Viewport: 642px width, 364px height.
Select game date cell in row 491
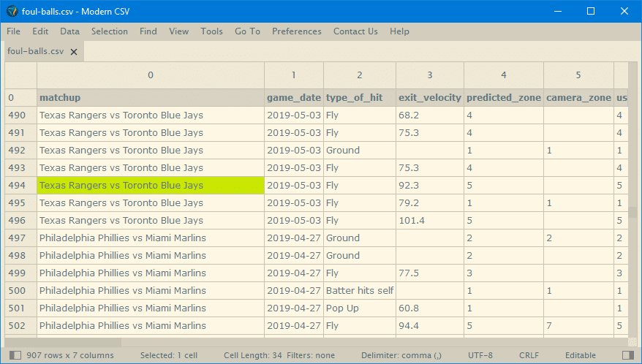click(x=293, y=132)
